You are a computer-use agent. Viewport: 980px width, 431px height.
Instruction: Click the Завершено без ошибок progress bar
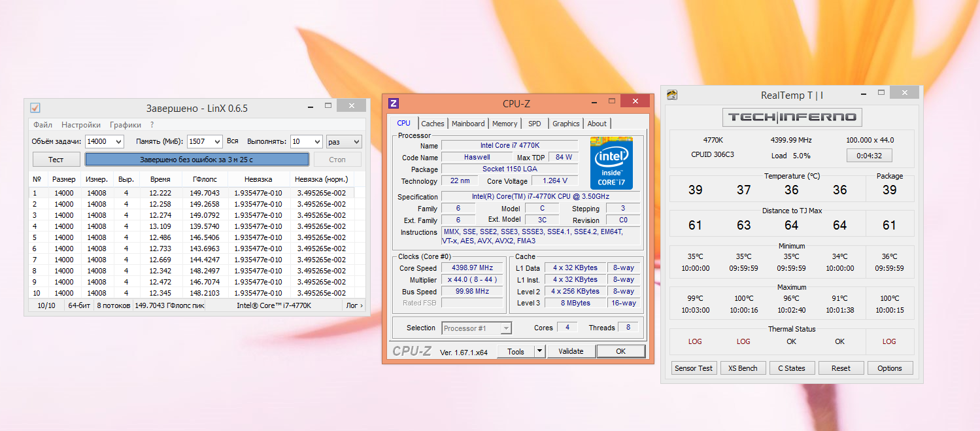click(197, 160)
